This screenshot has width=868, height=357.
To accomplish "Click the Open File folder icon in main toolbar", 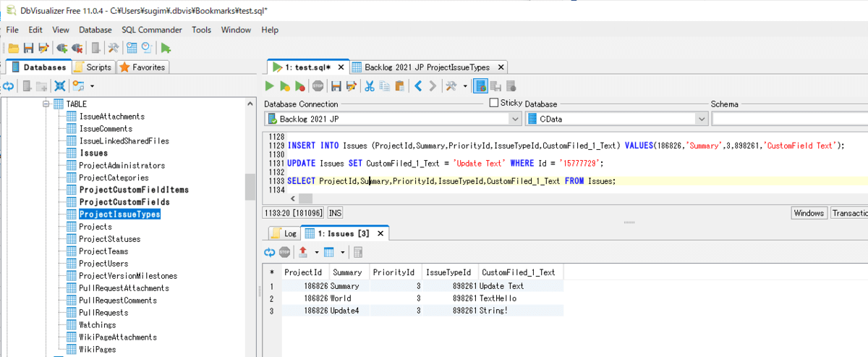I will (x=13, y=49).
